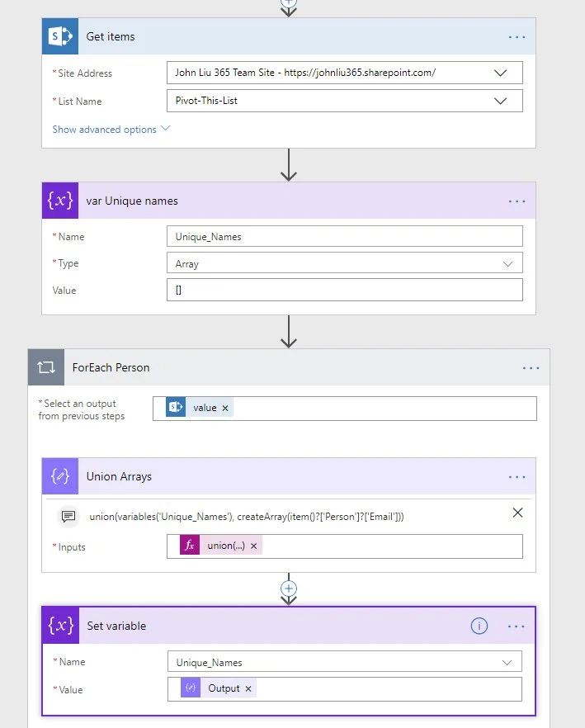Click the info icon on Set variable
Screen dimensions: 585x728
[x=479, y=626]
